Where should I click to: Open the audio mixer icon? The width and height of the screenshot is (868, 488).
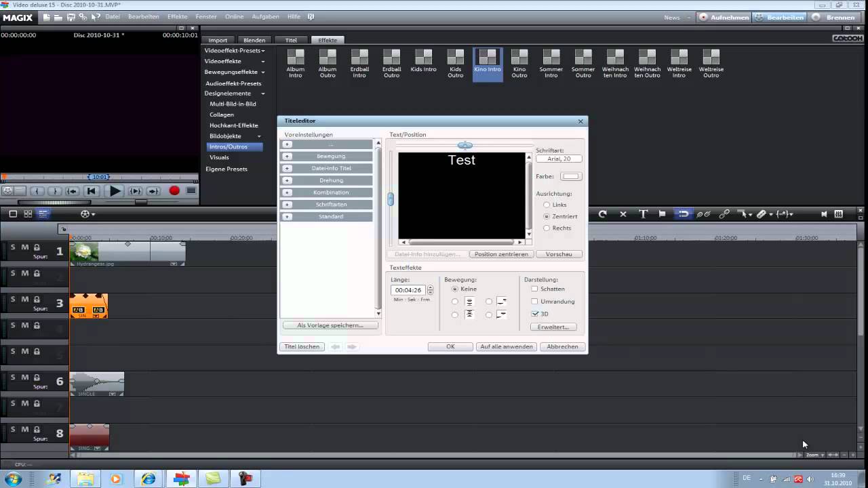[839, 214]
